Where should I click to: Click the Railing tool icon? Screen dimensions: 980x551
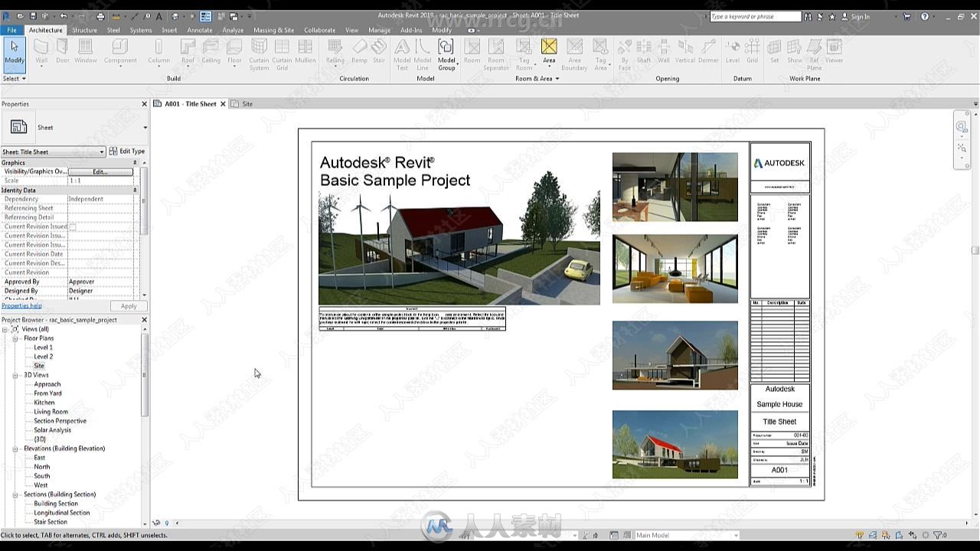(x=335, y=48)
